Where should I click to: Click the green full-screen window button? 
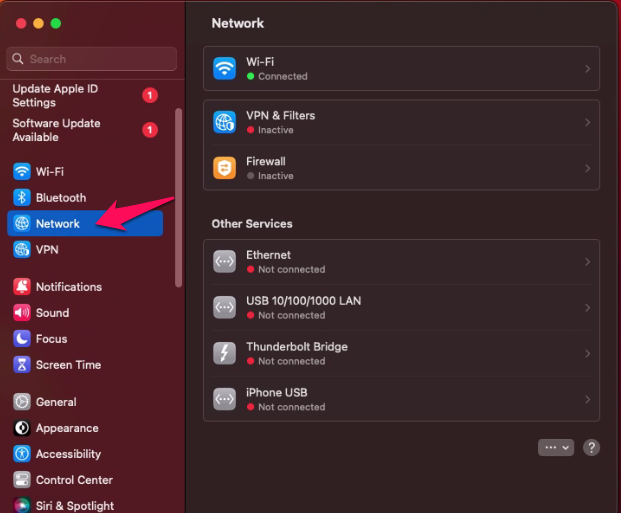[56, 23]
